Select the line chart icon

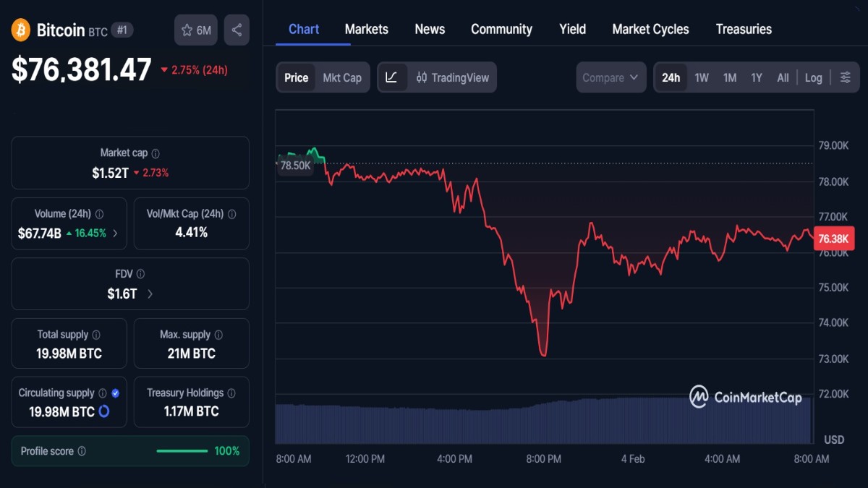[x=393, y=77]
